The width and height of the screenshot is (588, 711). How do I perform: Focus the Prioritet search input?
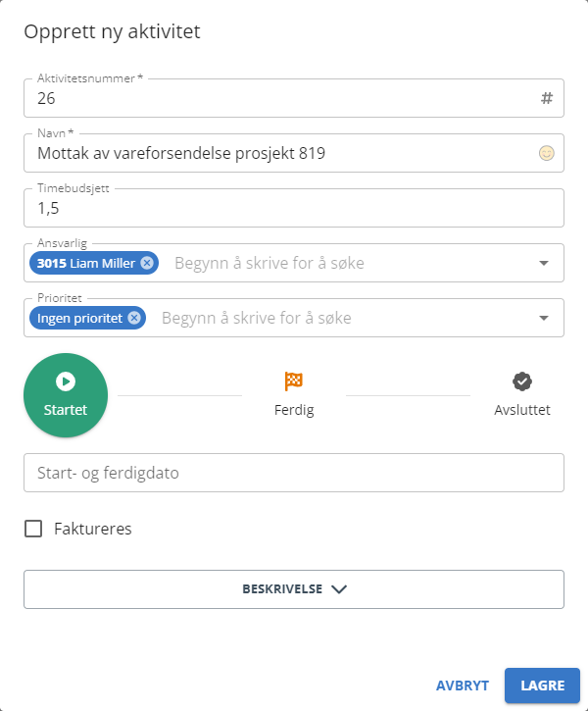(x=343, y=318)
